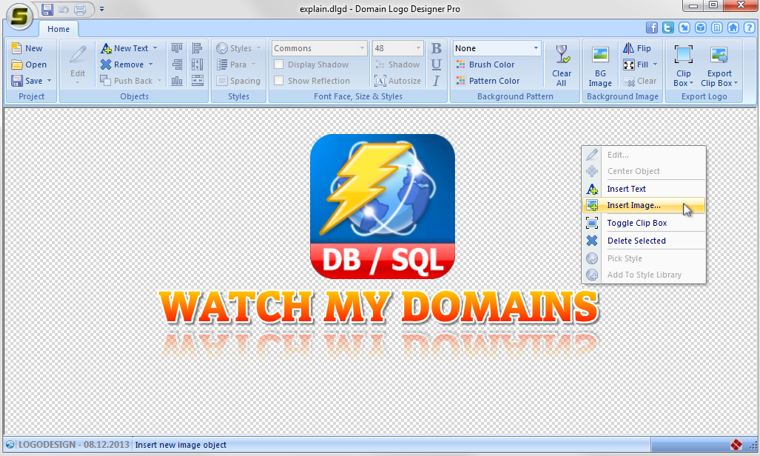Flip the background image

click(637, 48)
